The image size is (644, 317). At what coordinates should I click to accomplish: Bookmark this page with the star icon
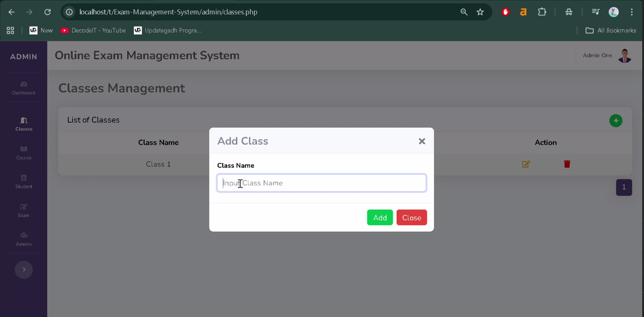click(x=480, y=12)
